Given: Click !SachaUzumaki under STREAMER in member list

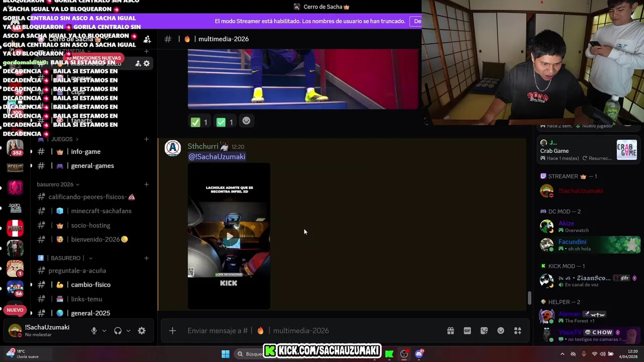Looking at the screenshot, I should 581,191.
